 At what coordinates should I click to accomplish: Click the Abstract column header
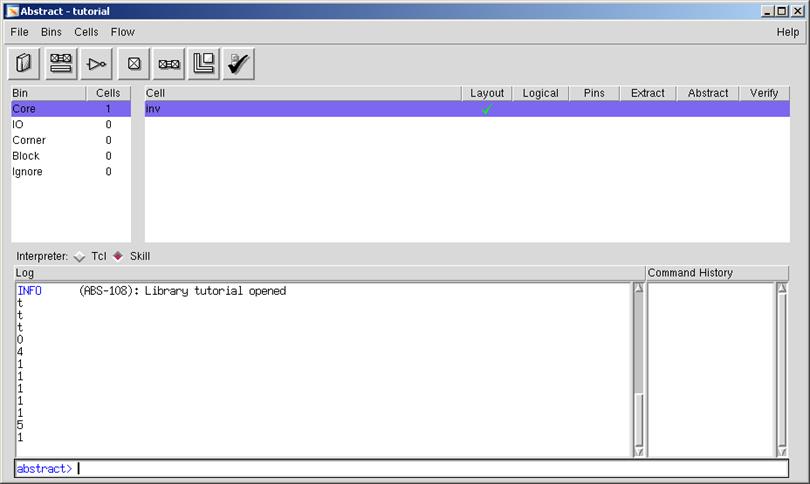708,93
